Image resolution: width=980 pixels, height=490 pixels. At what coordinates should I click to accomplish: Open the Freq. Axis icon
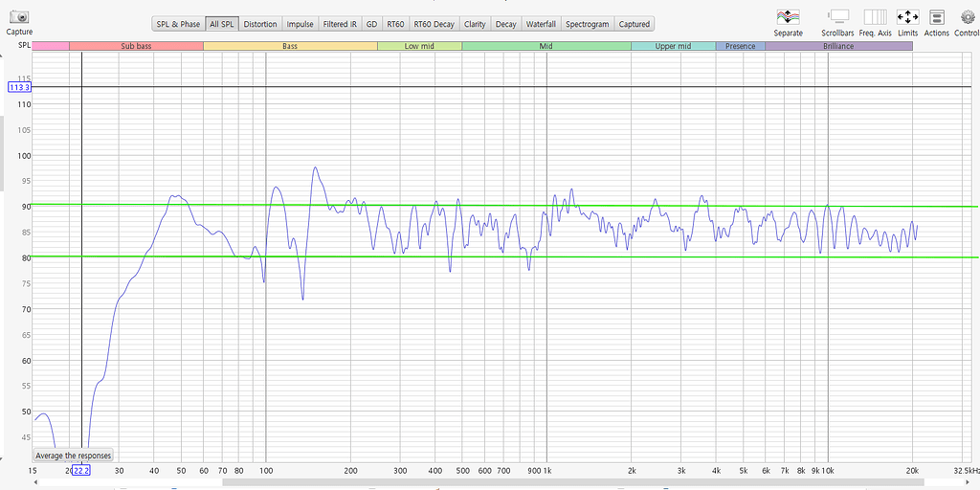(875, 17)
